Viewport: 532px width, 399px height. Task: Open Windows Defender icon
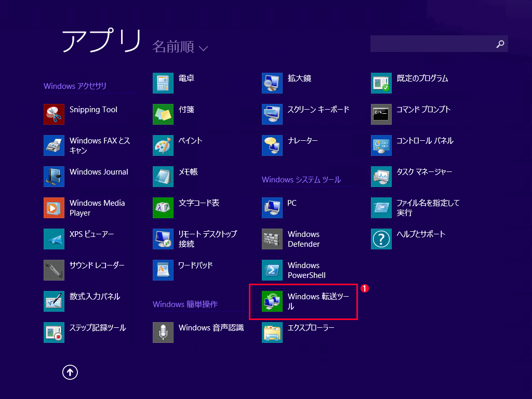(272, 239)
